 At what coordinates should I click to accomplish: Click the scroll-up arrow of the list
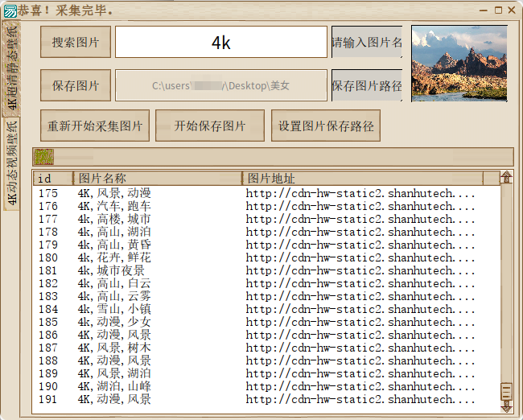[x=506, y=178]
